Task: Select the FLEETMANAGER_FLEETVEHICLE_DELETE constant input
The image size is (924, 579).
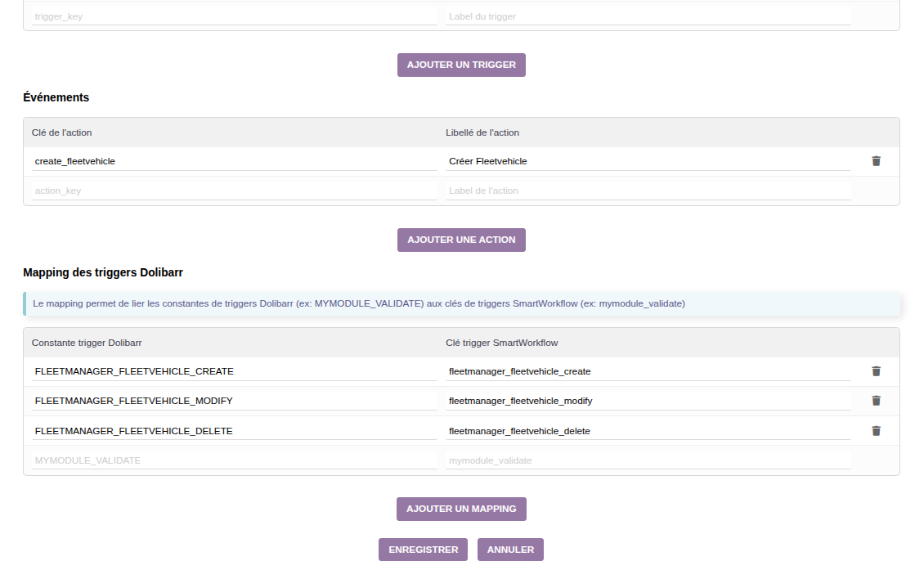Action: click(x=234, y=431)
